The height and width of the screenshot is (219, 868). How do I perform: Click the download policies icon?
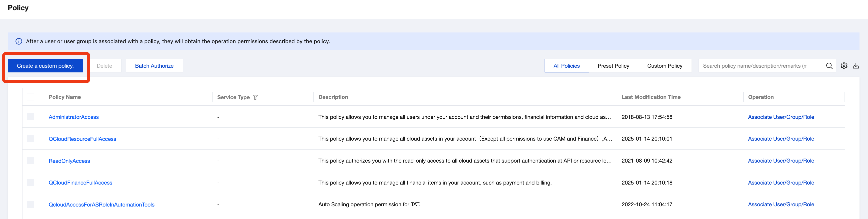tap(856, 66)
